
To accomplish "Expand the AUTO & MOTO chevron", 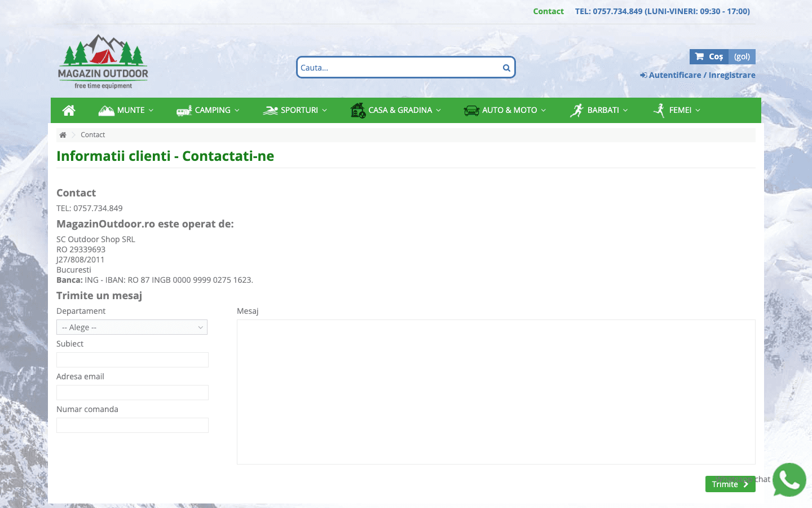I will click(544, 111).
